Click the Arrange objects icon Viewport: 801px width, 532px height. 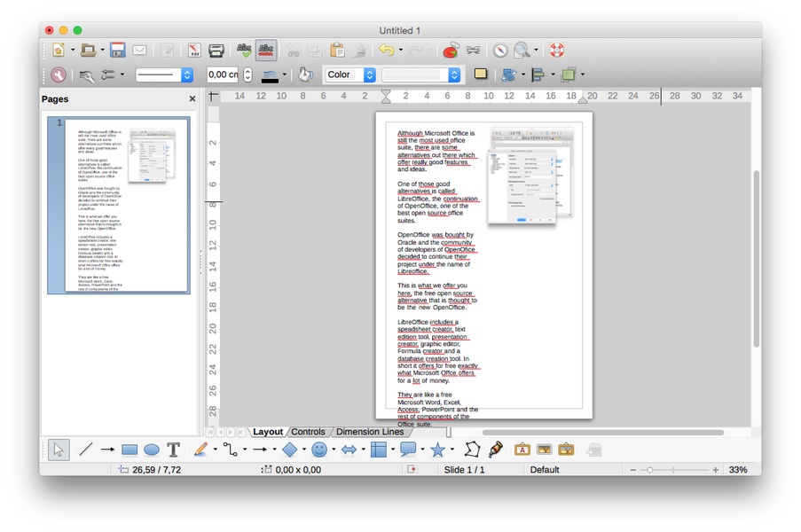tap(568, 75)
